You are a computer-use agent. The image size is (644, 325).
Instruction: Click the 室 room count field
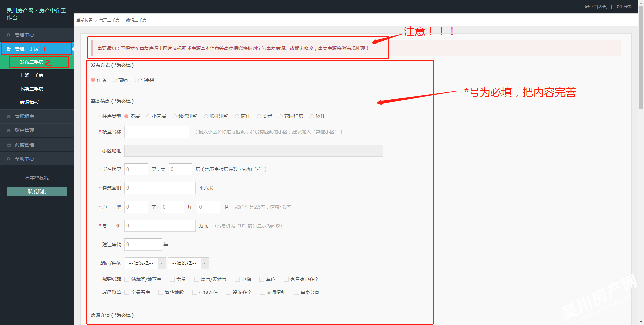pos(136,207)
